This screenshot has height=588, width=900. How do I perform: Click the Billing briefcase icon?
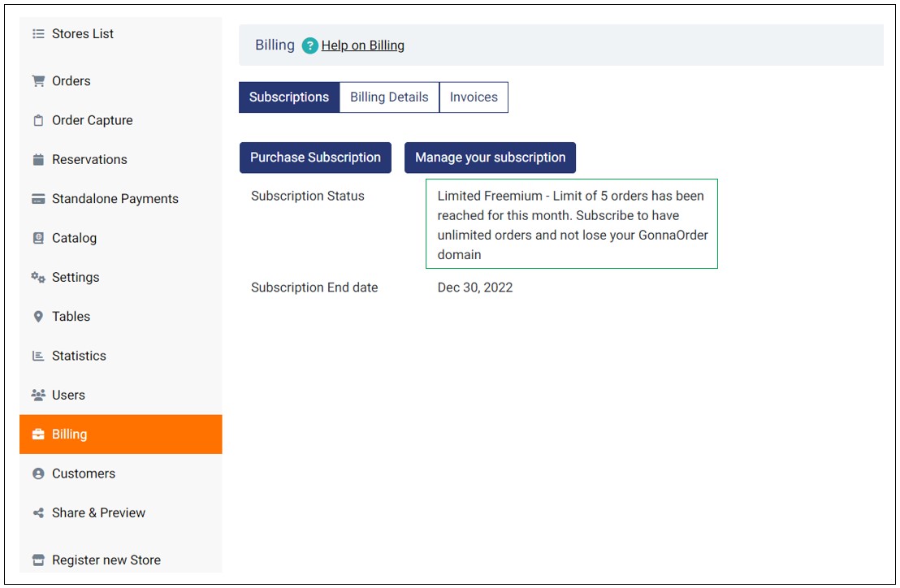pyautogui.click(x=38, y=435)
